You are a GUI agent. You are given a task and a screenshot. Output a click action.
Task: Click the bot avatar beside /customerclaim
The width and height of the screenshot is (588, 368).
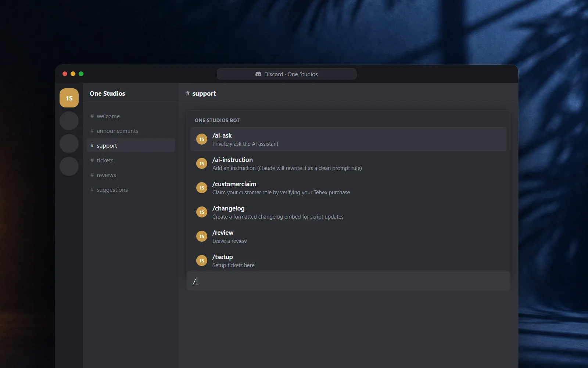pos(202,188)
